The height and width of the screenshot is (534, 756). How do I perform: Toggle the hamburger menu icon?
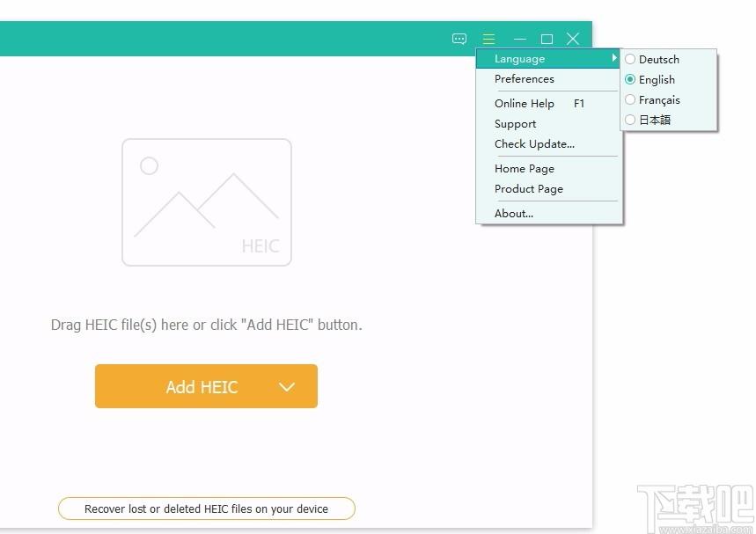point(488,39)
